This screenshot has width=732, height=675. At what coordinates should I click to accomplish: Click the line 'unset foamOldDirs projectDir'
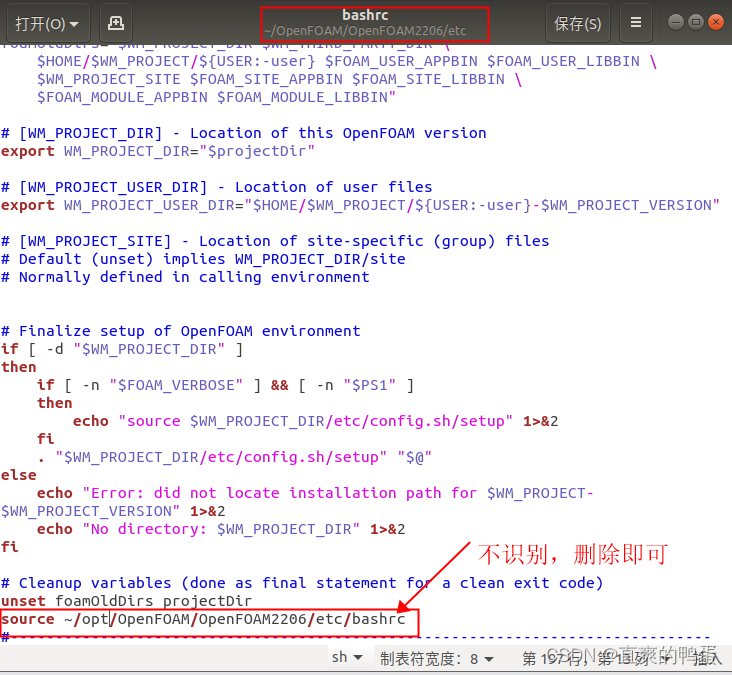click(x=126, y=601)
